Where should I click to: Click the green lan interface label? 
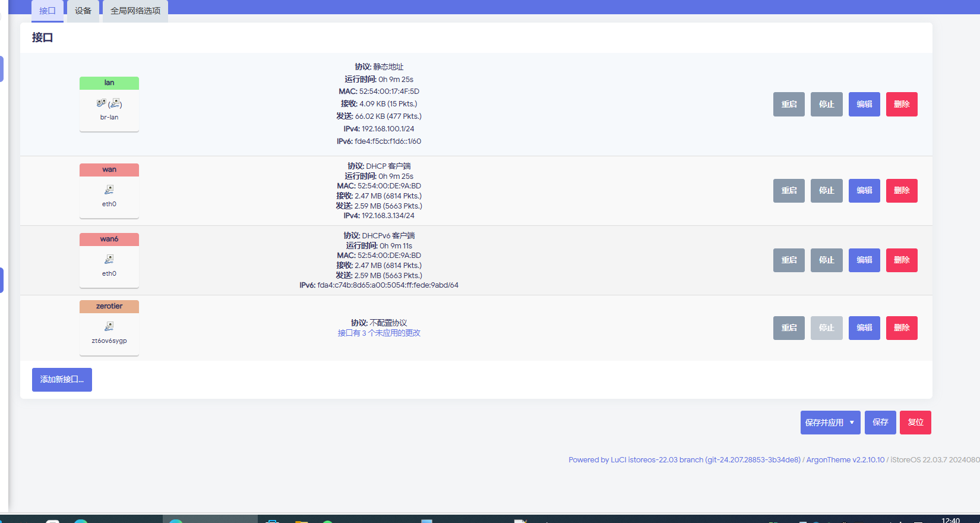[x=109, y=83]
